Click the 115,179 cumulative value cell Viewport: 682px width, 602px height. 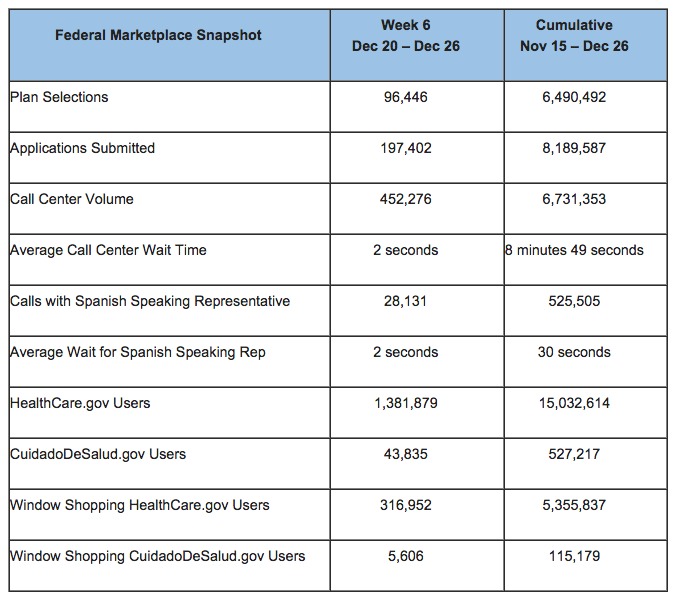(x=574, y=556)
